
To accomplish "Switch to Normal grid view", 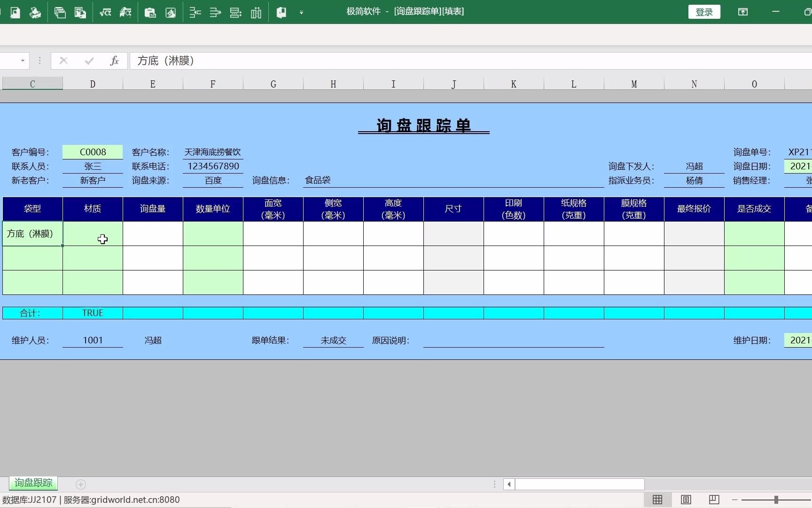I will tap(657, 500).
